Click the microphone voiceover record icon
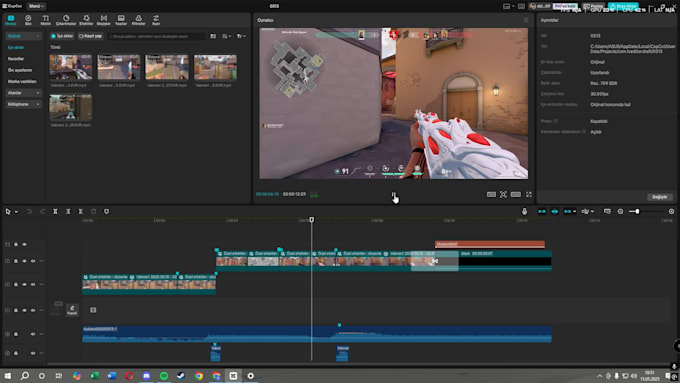 pyautogui.click(x=524, y=212)
